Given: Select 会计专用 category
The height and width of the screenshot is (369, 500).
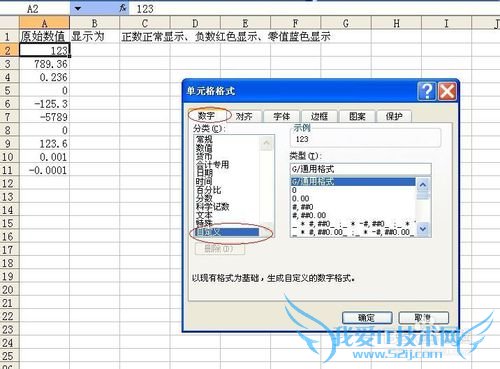Looking at the screenshot, I should (212, 164).
